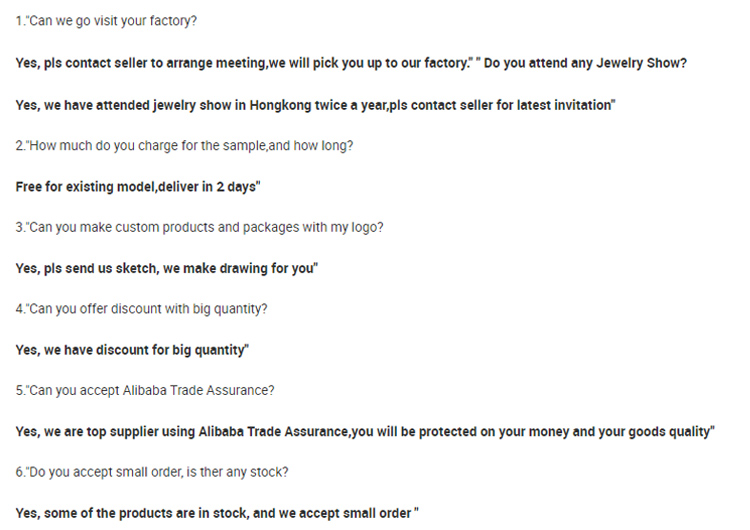Click the small order stock question
This screenshot has width=750, height=530.
tap(152, 472)
